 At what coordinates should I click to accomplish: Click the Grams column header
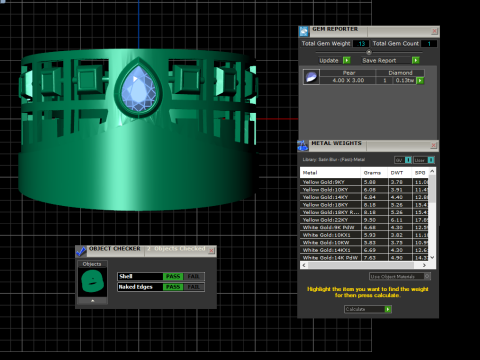(x=374, y=173)
